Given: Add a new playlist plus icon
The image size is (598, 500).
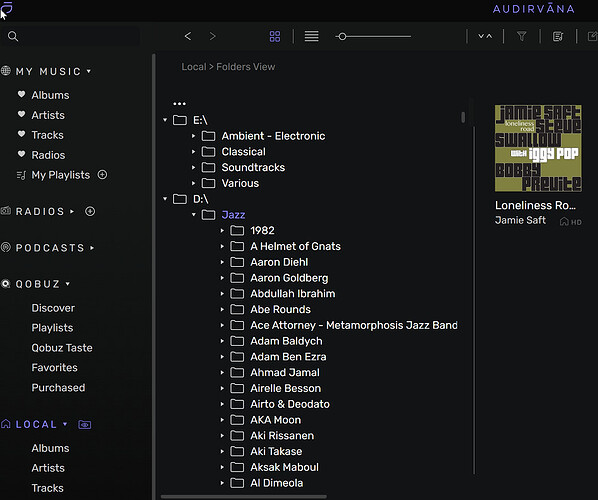Looking at the screenshot, I should [102, 175].
